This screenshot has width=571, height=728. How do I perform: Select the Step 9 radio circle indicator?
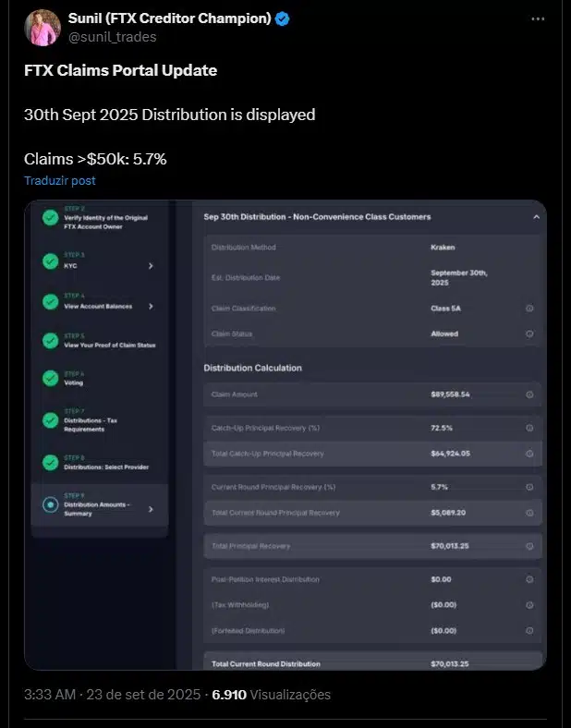coord(50,504)
